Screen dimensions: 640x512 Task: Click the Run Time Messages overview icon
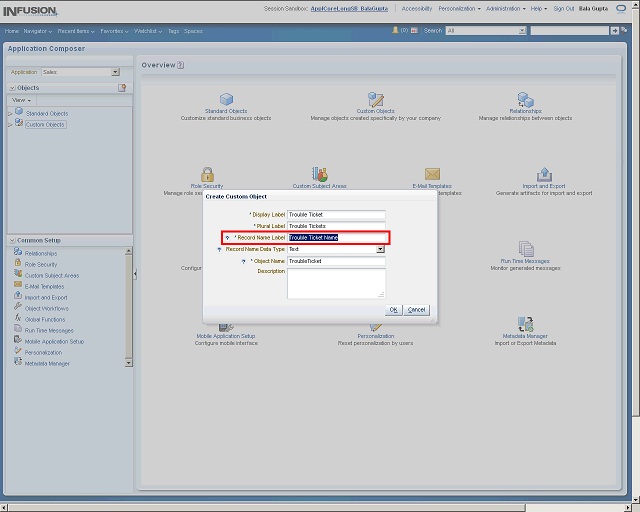point(525,249)
